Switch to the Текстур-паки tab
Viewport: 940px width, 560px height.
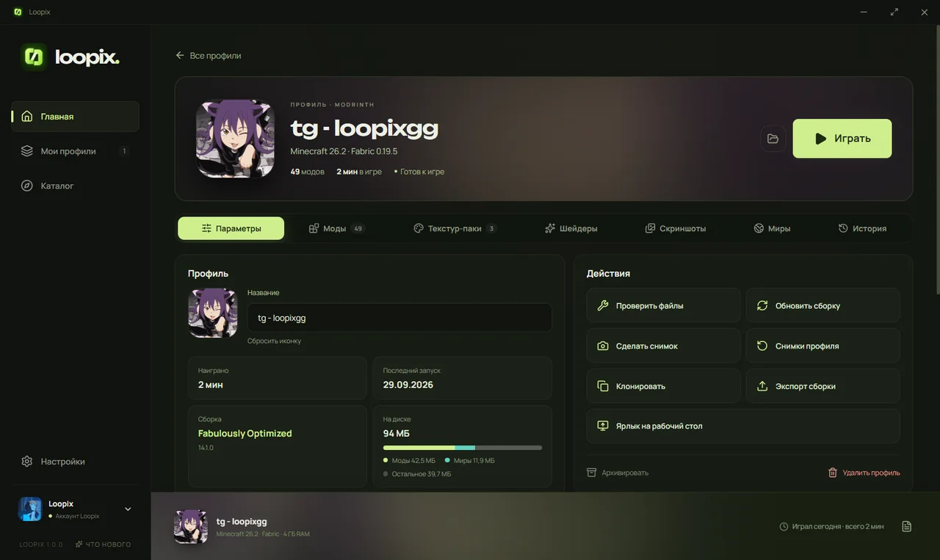pos(455,228)
